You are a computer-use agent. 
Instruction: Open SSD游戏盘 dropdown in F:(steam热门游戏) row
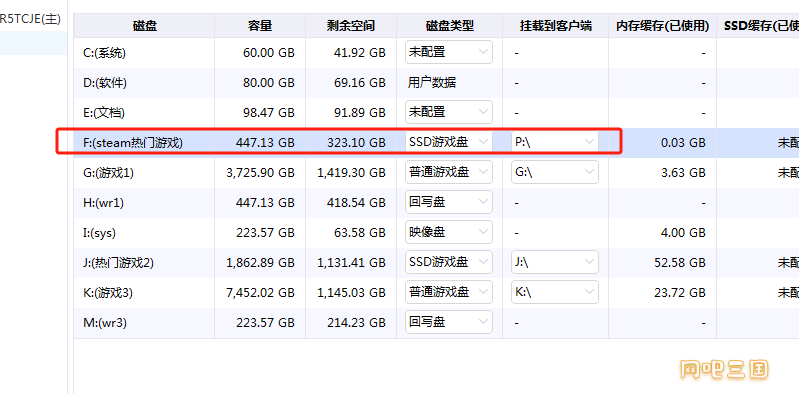click(x=449, y=142)
